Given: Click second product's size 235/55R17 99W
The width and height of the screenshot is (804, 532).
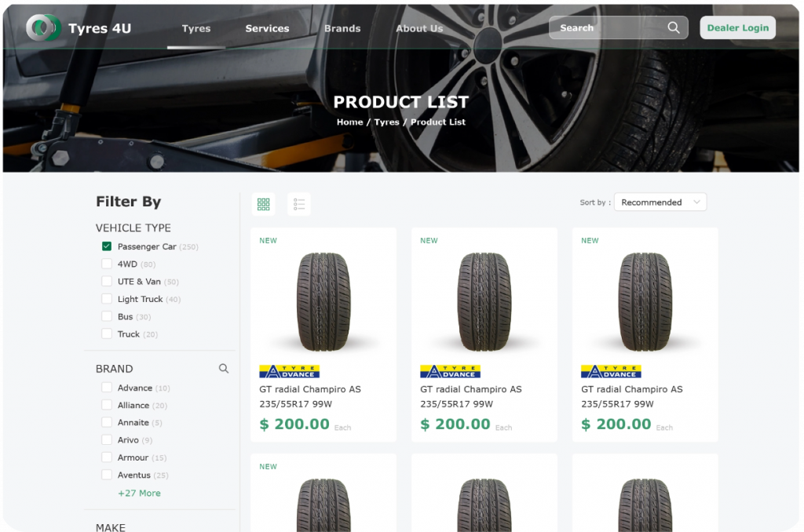Looking at the screenshot, I should point(457,404).
